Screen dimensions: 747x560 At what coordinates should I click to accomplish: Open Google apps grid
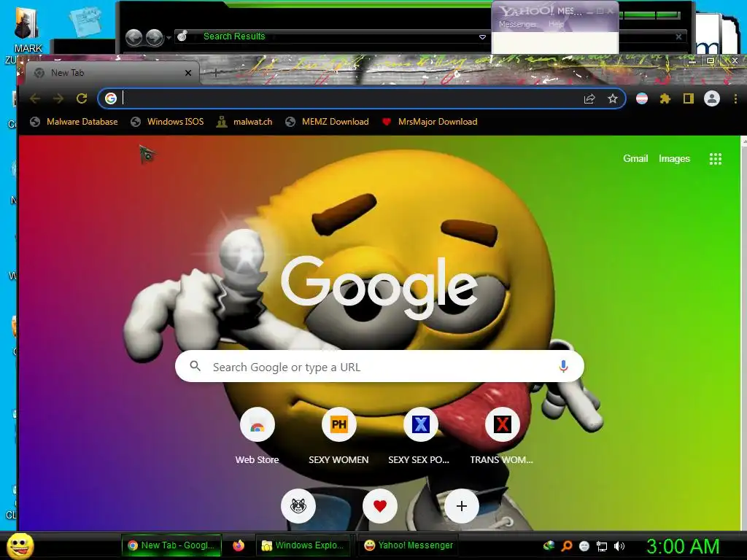coord(715,159)
